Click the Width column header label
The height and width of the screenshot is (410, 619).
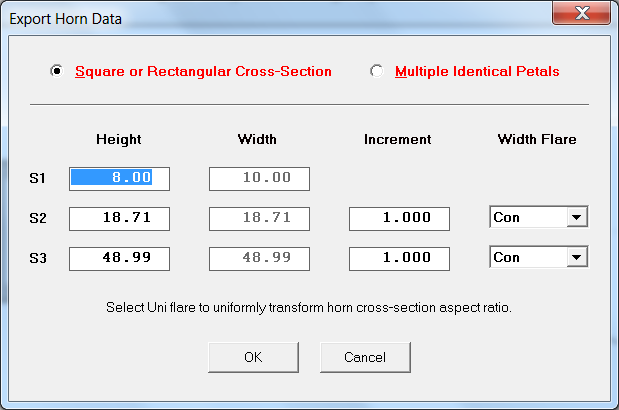pos(257,139)
